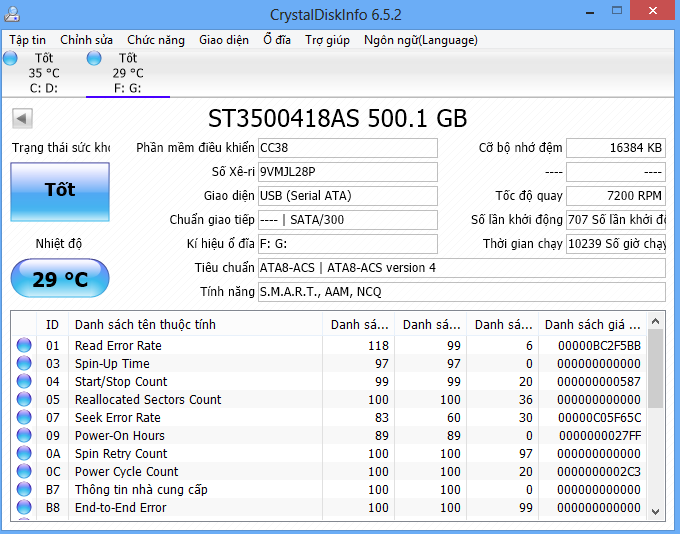Screen dimensions: 680x534
Task: Click the status icon beside Power-On Hours
Action: point(24,436)
